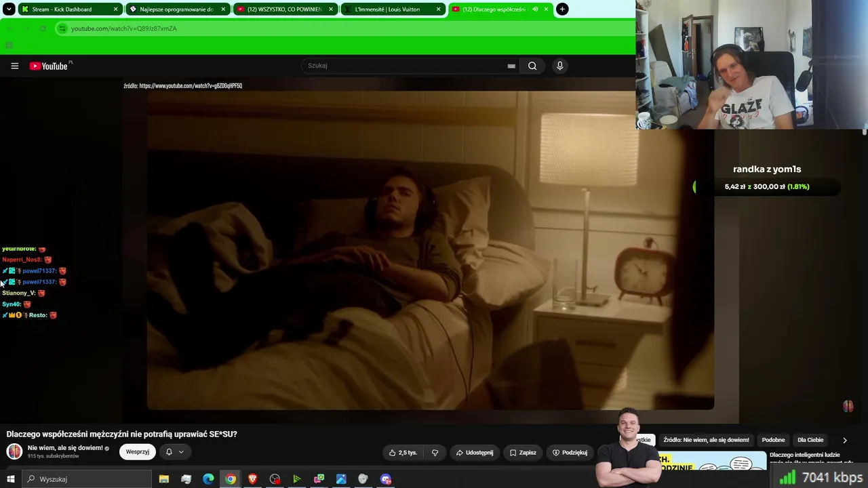Open Google Chrome from the taskbar
Screen dimensions: 868x488
pos(231,479)
